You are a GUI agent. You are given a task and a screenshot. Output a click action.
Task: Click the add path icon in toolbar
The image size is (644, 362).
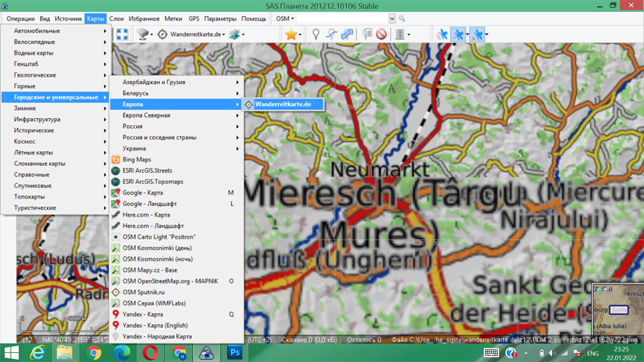[331, 34]
